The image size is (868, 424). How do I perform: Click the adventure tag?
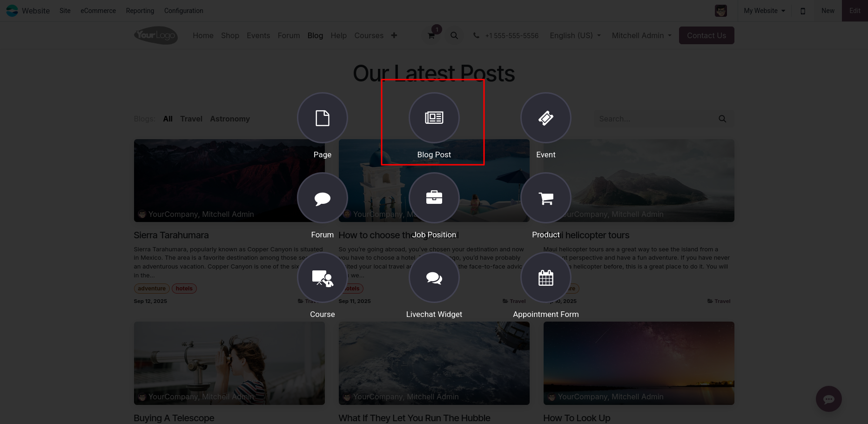(152, 289)
